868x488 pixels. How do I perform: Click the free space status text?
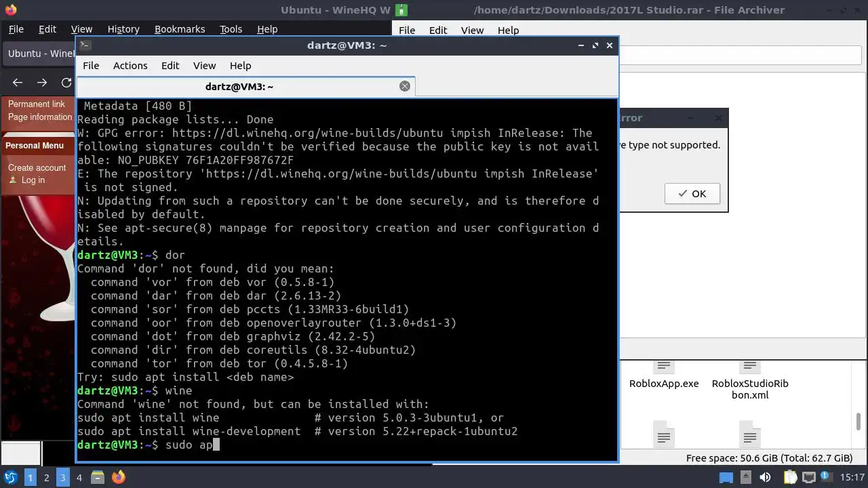coord(769,458)
